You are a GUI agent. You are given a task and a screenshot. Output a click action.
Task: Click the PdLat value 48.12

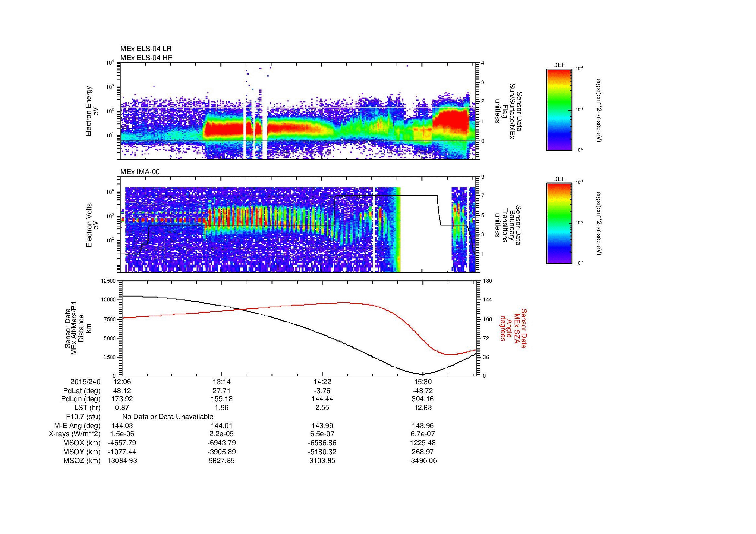click(122, 391)
